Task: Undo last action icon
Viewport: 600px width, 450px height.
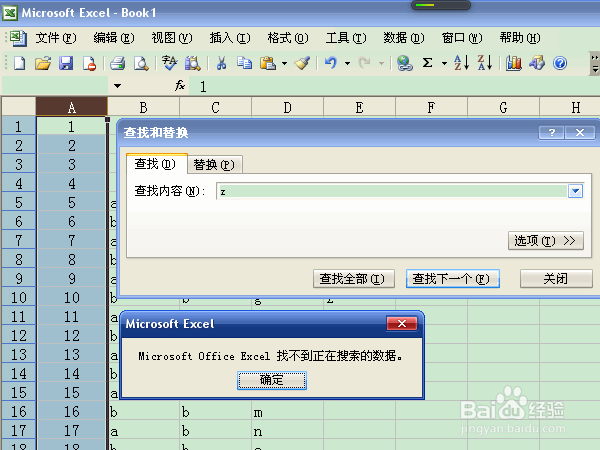Action: point(331,63)
